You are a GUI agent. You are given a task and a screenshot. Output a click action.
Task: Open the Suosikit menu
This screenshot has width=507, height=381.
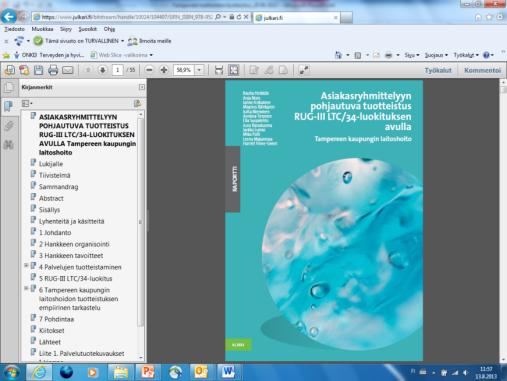click(88, 29)
